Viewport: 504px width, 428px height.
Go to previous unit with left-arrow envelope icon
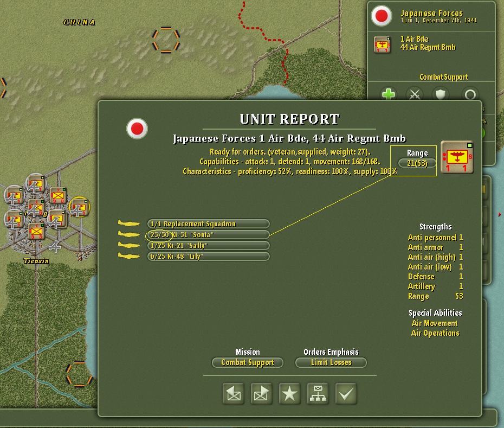234,393
